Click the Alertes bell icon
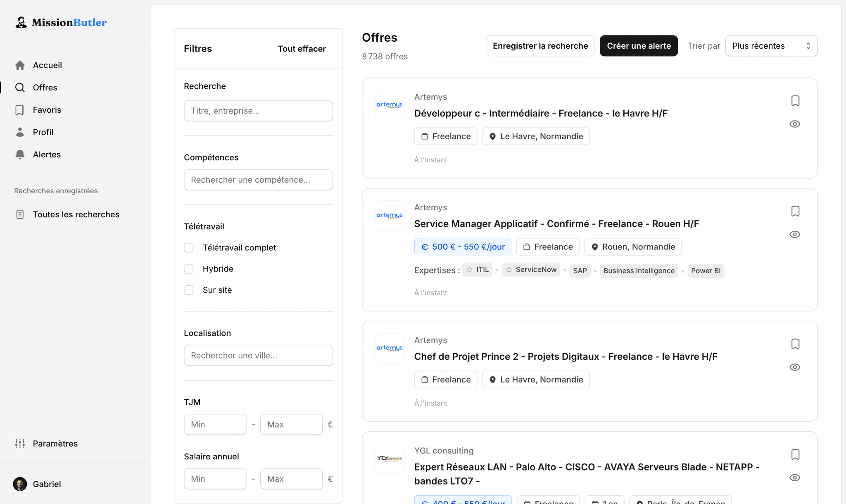Image resolution: width=846 pixels, height=504 pixels. tap(20, 155)
